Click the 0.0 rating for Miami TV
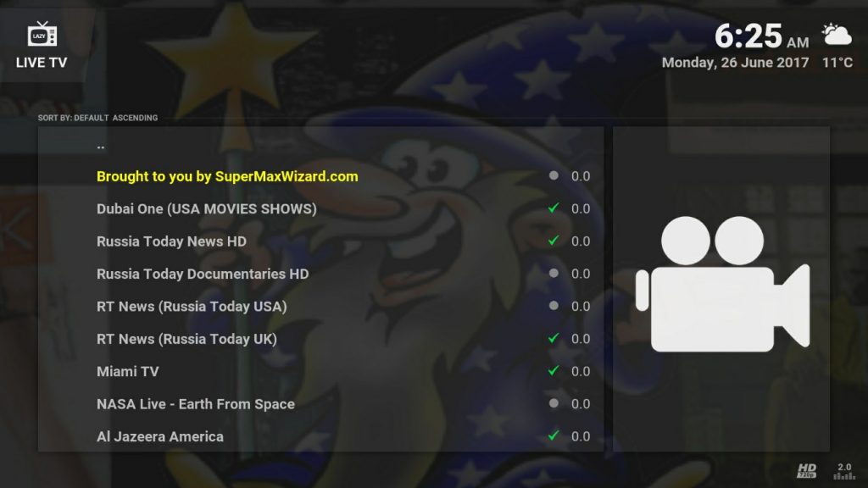868x488 pixels. 581,371
